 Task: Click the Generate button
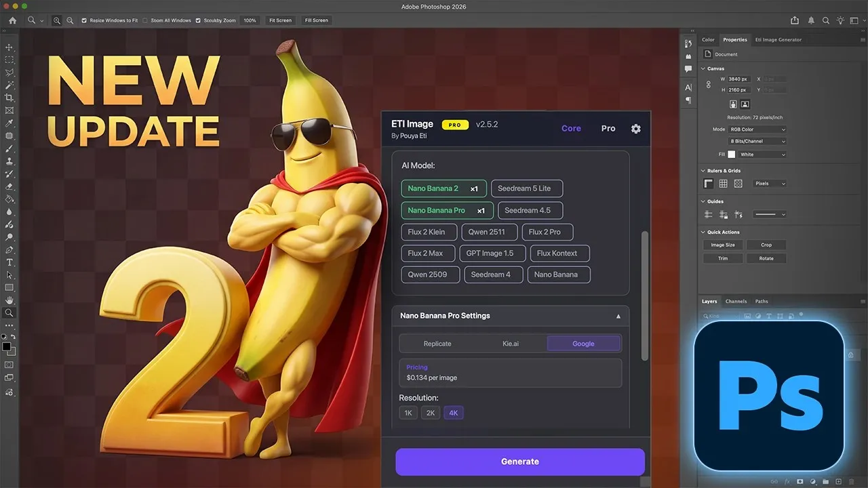(x=520, y=462)
